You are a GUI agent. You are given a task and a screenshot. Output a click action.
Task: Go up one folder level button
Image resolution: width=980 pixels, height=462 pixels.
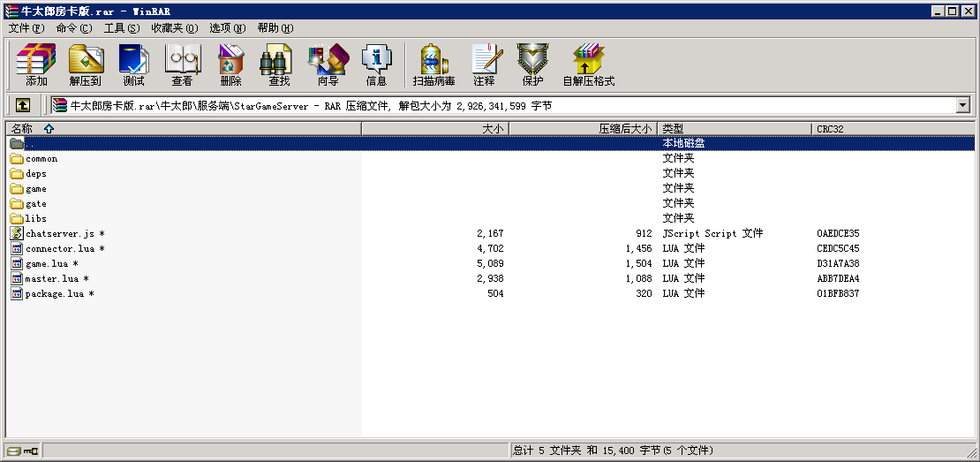[x=23, y=105]
